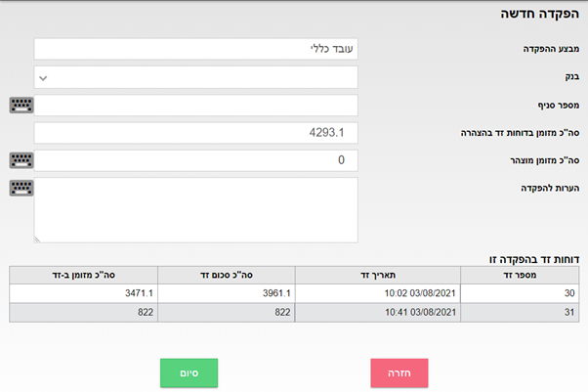Click the סה"כ מזומן ב-זד column header
The image size is (588, 392).
point(82,274)
